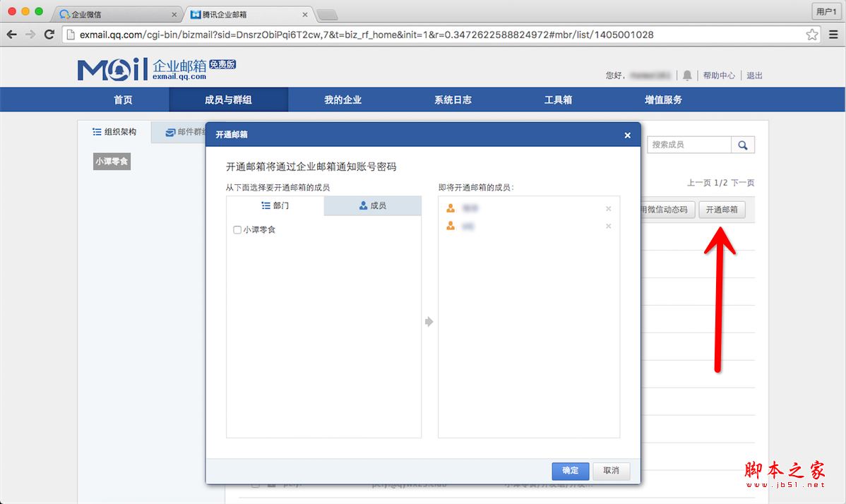Switch to the 部门 tab in the dialog

(275, 205)
